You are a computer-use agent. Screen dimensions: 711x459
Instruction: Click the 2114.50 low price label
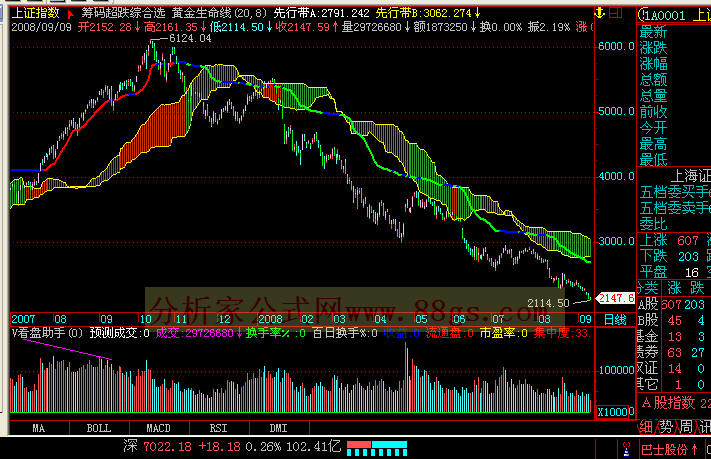pyautogui.click(x=548, y=303)
